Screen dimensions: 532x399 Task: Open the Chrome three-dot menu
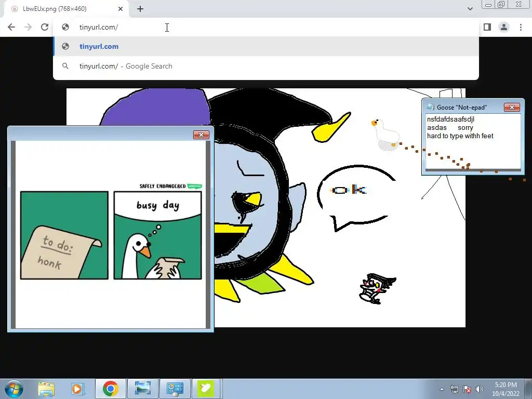pos(521,27)
